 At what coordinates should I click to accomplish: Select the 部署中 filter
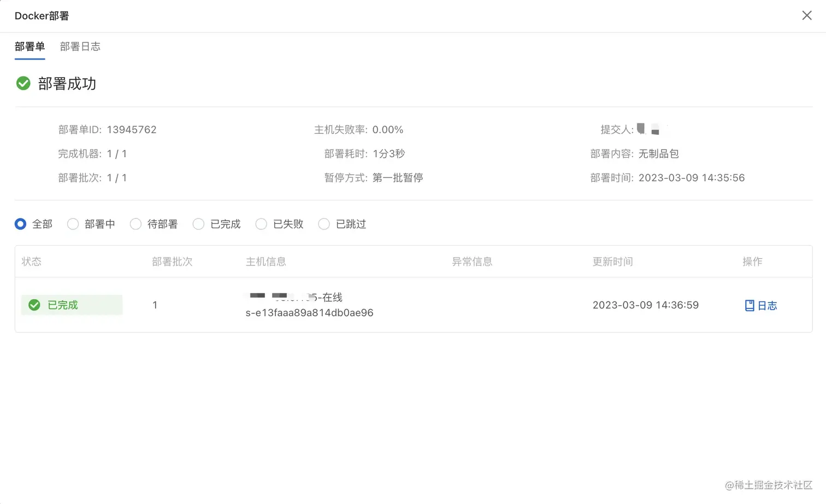coord(73,224)
